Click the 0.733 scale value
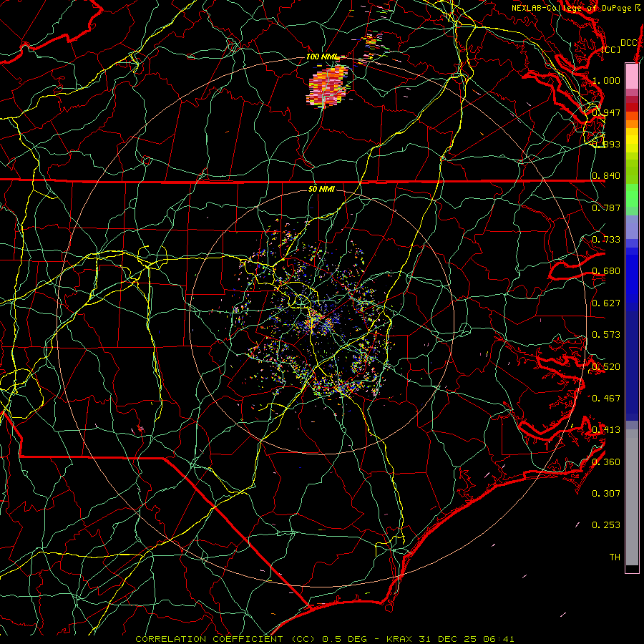Image resolution: width=644 pixels, height=644 pixels. click(606, 240)
